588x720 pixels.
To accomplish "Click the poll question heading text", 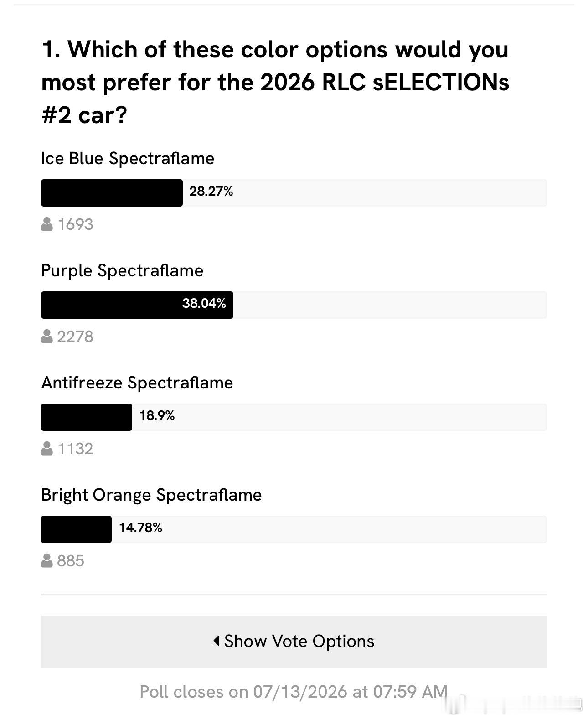I will [x=275, y=82].
